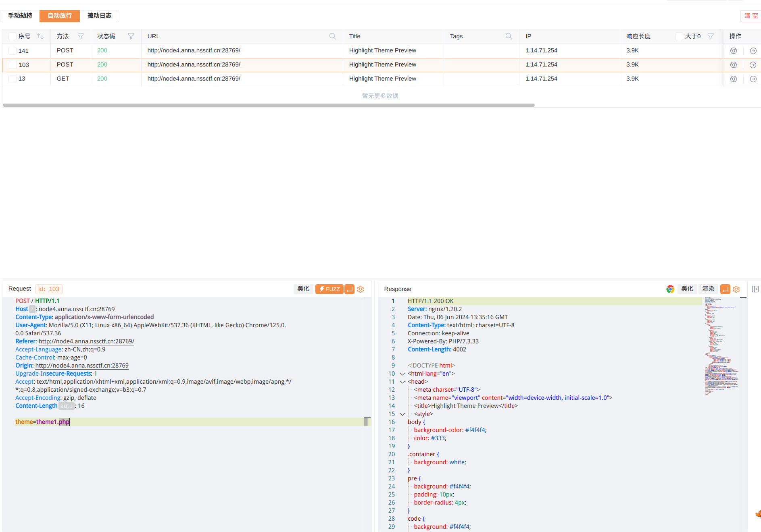Open Request panel settings gear icon
This screenshot has height=532, width=761.
point(361,289)
